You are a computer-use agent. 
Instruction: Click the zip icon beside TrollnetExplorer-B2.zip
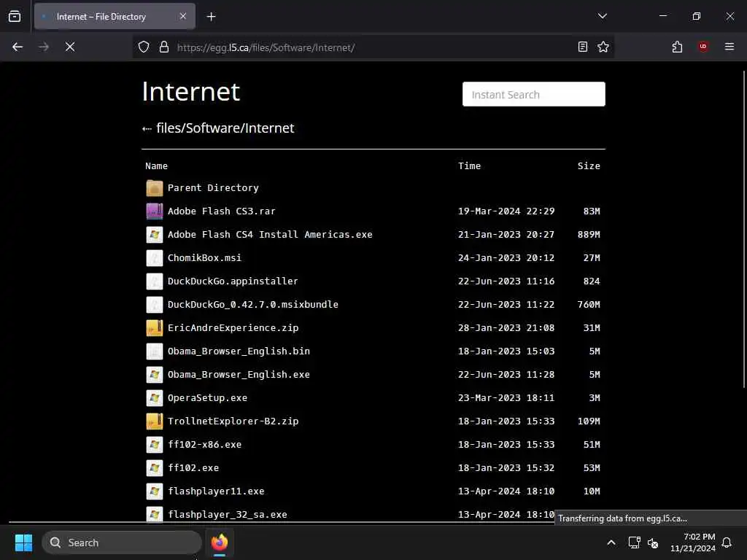point(155,421)
